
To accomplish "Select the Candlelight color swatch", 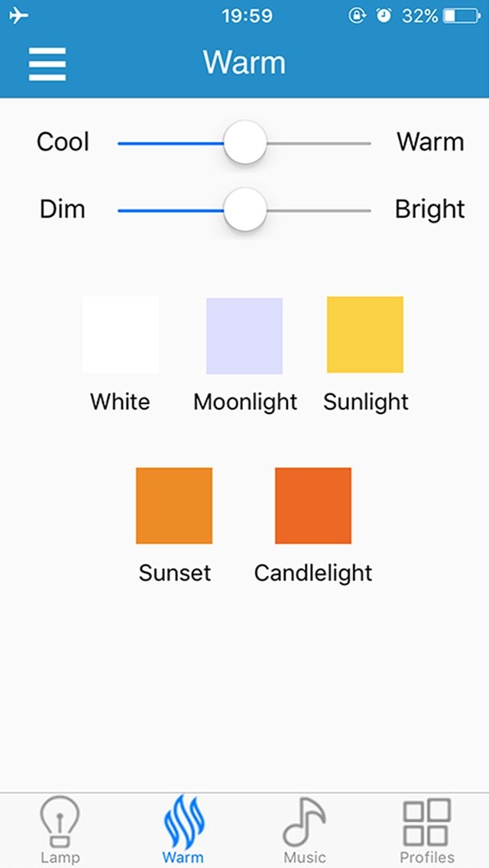I will tap(313, 506).
